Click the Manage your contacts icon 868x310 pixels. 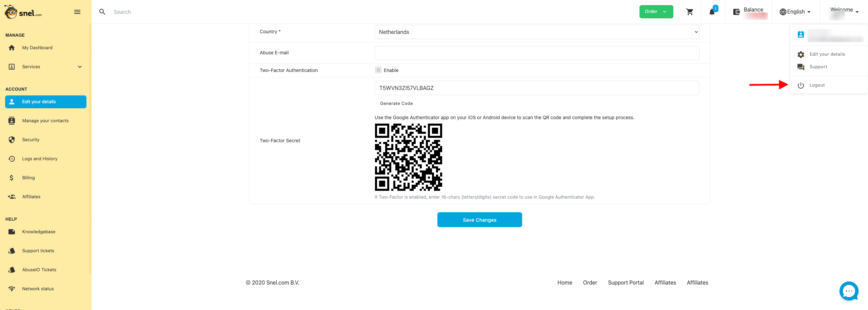[x=12, y=121]
